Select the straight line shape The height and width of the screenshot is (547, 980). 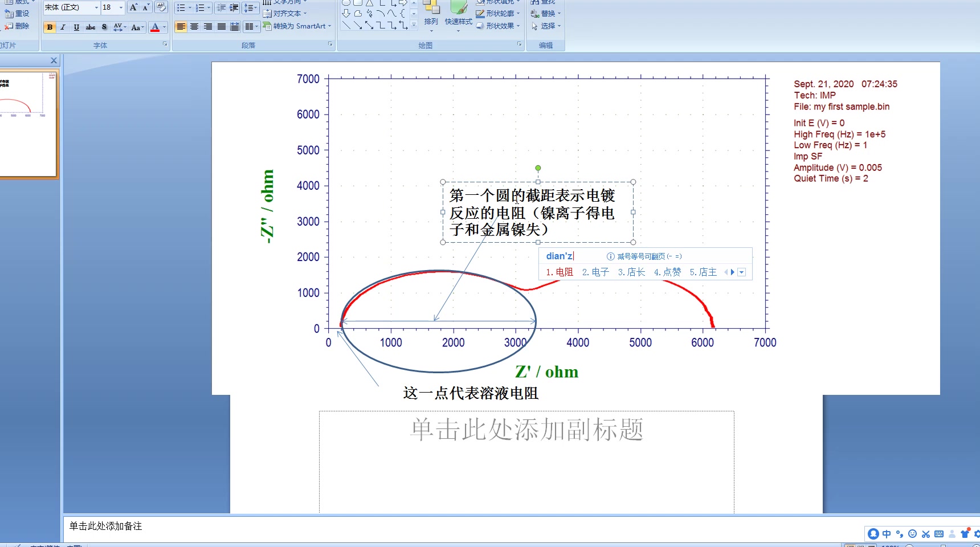pos(346,26)
